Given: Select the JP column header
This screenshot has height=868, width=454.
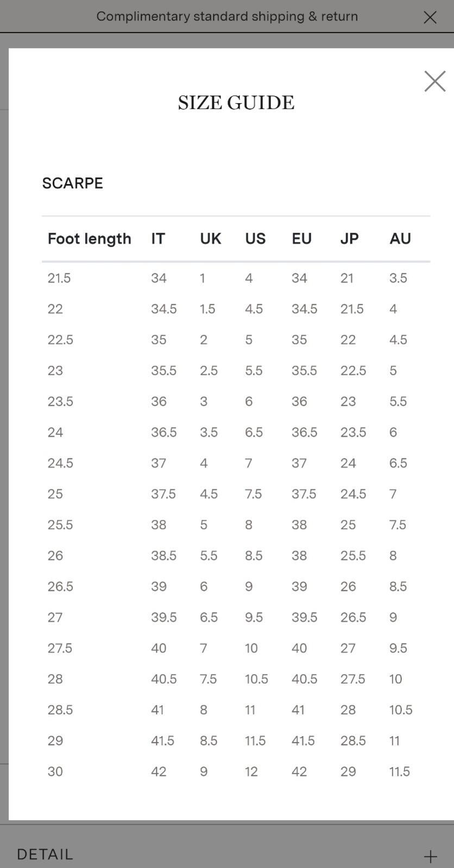Looking at the screenshot, I should click(x=350, y=239).
